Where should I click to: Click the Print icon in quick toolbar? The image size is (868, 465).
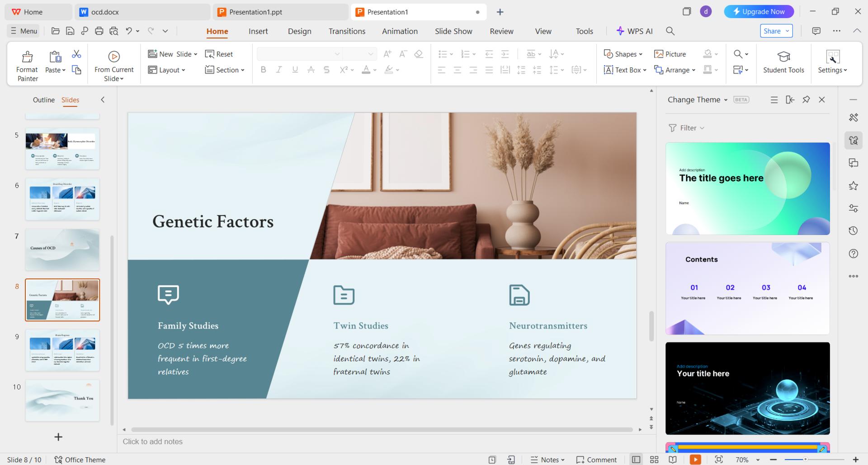point(99,31)
